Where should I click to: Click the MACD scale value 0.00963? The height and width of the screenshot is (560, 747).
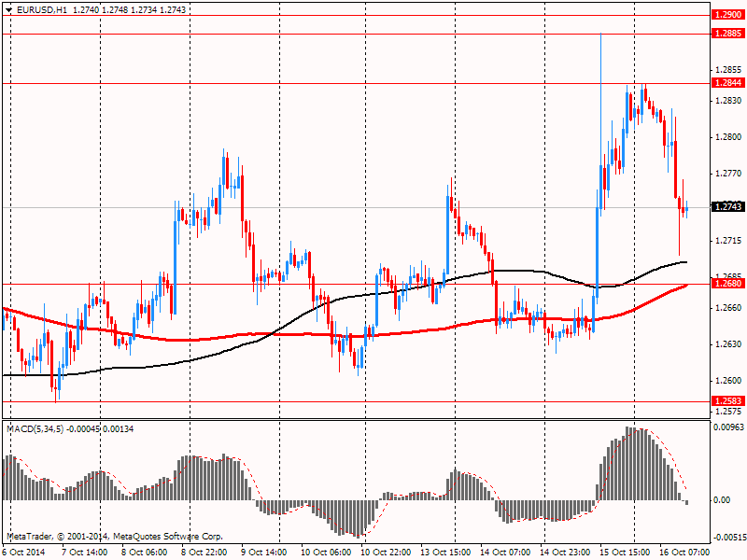[x=728, y=427]
